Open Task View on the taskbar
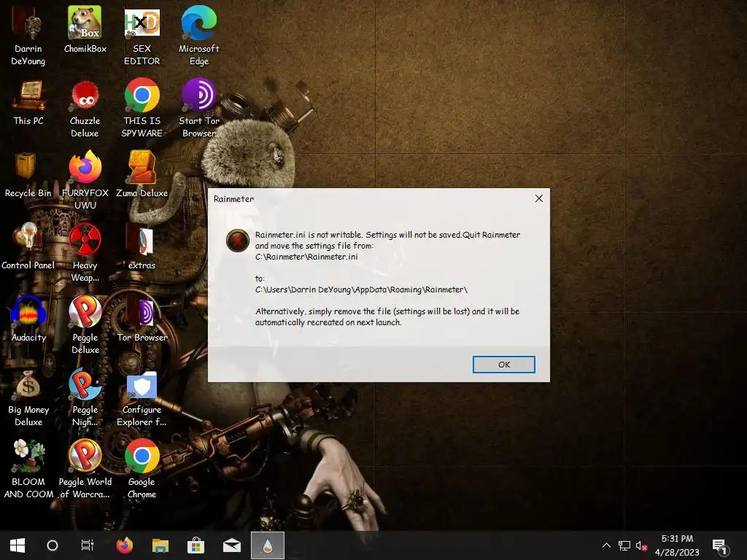The width and height of the screenshot is (747, 560). click(88, 545)
